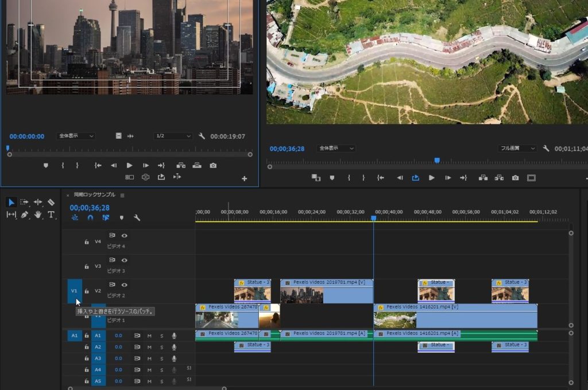This screenshot has height=390, width=588.
Task: Open timeline display settings wrench
Action: pos(137,218)
